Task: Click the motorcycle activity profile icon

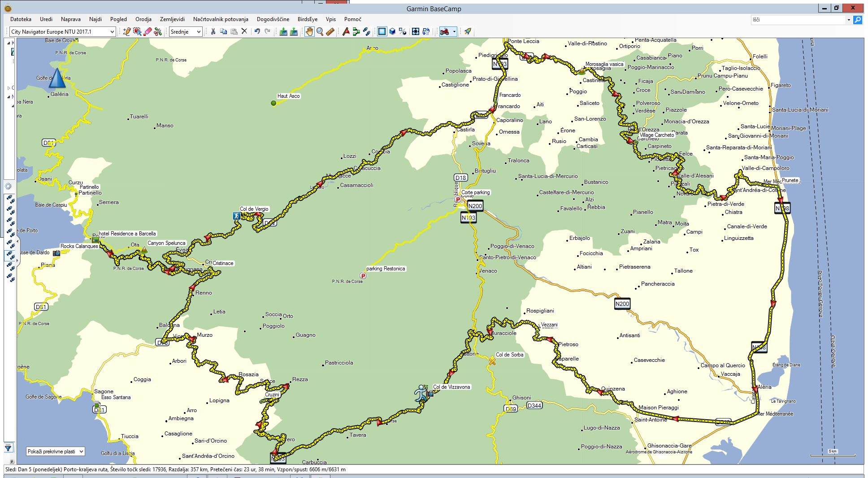Action: [445, 31]
